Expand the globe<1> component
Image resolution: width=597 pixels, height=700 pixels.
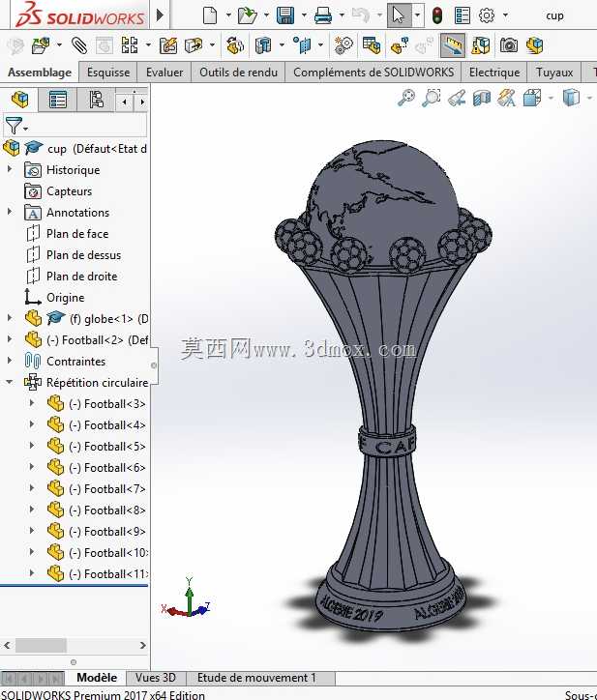pos(10,318)
